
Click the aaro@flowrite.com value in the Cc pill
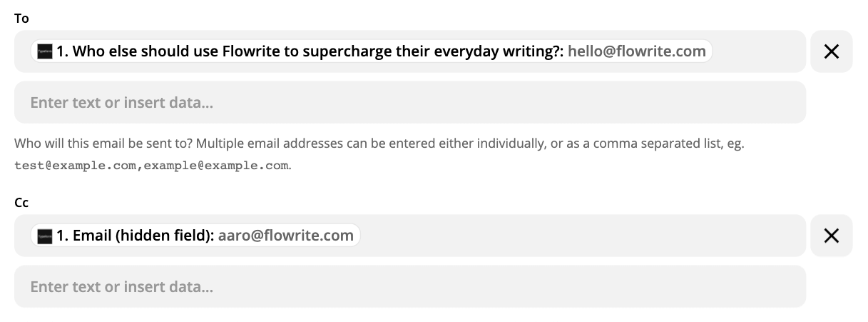(x=285, y=236)
